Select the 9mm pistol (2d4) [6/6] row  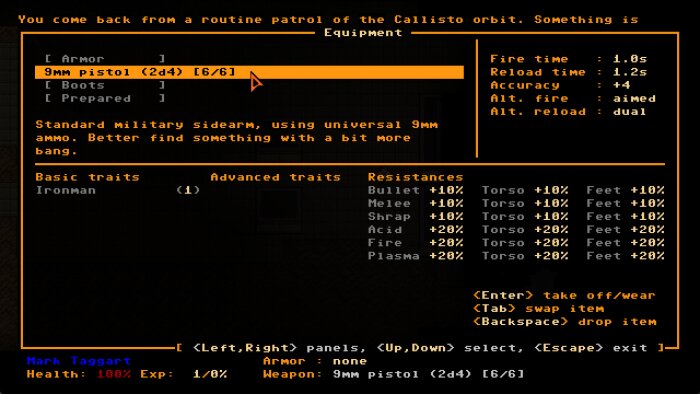pyautogui.click(x=249, y=72)
